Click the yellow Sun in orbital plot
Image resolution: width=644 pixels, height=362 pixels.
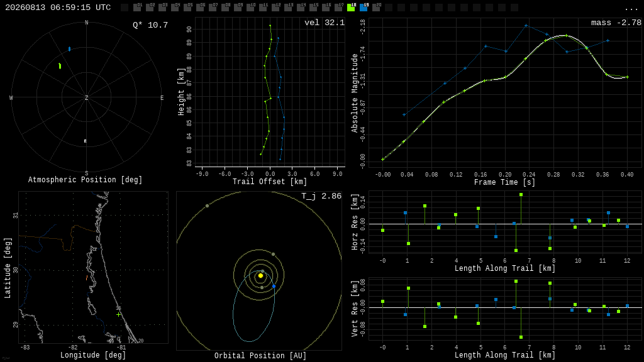pyautogui.click(x=260, y=276)
